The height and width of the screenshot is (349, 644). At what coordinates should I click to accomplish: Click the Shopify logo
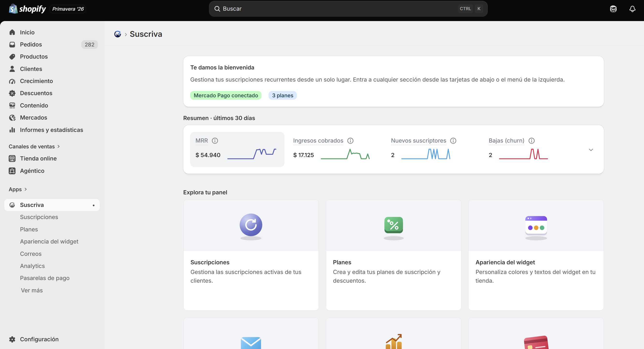click(28, 9)
